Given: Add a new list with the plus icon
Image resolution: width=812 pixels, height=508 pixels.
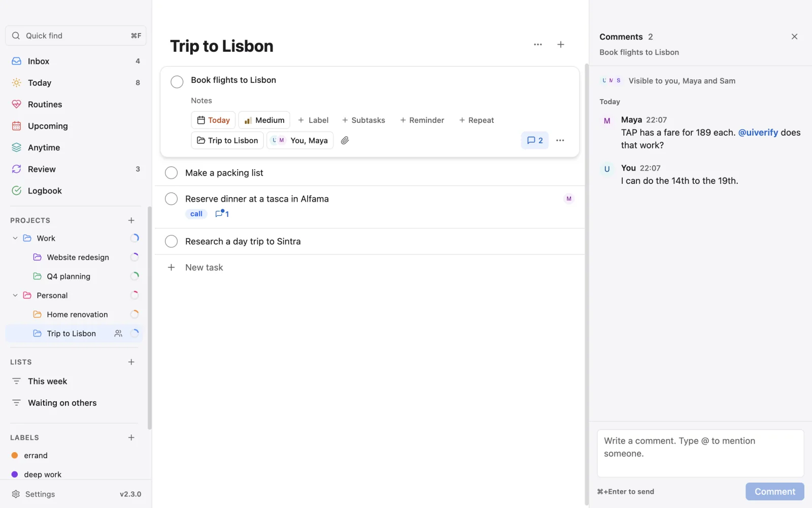Looking at the screenshot, I should pos(131,362).
